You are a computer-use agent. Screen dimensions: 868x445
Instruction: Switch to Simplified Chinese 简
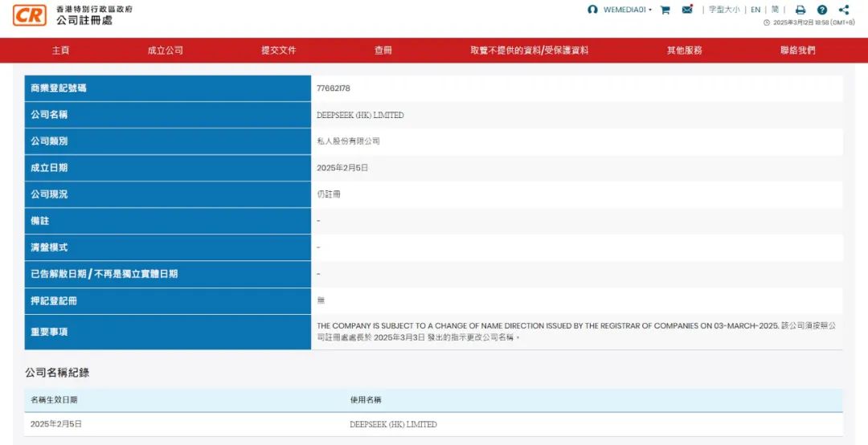(775, 10)
